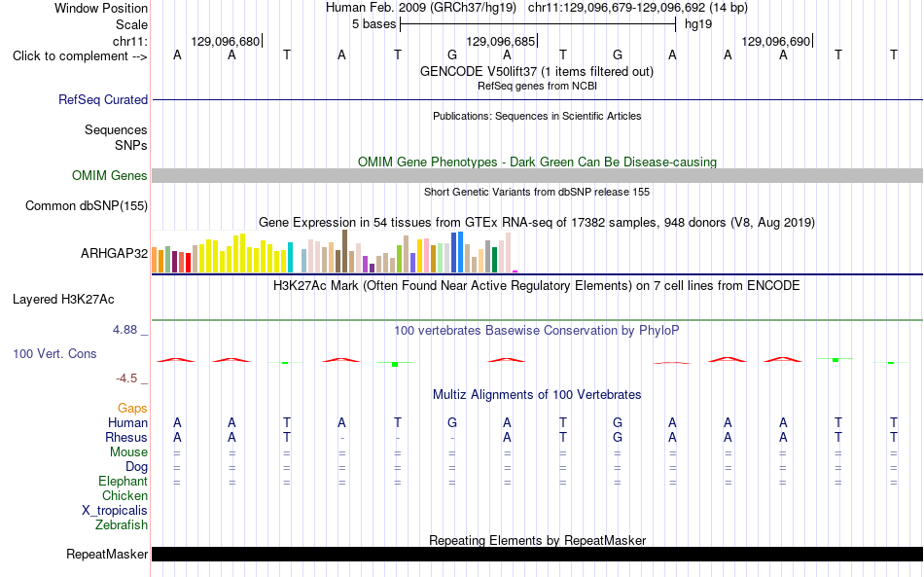
Task: Click the tall brown bar in GTEx chart
Action: tap(344, 251)
